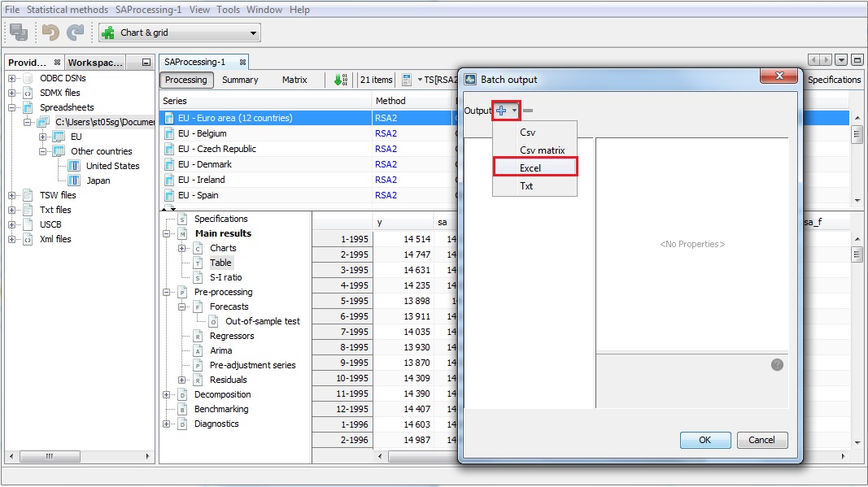Expand the Decomposition tree node
Viewport: 868px width, 487px height.
(x=167, y=394)
